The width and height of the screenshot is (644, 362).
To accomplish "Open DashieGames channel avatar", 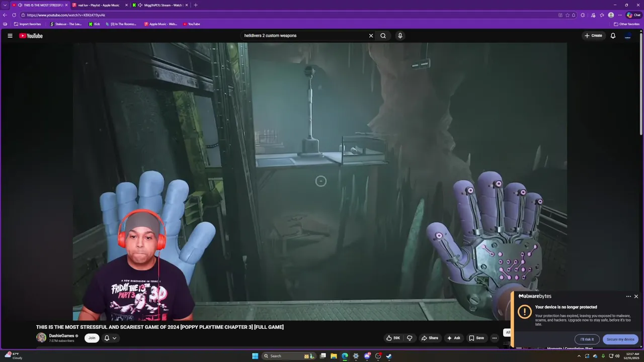I will click(41, 338).
